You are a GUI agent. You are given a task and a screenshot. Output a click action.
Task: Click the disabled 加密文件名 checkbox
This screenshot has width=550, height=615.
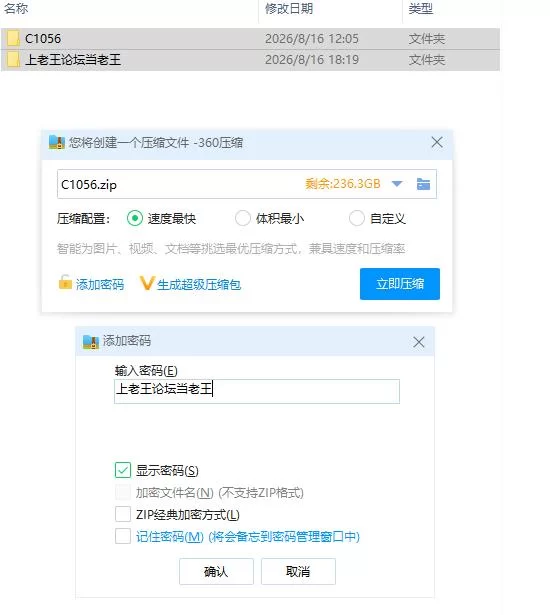tap(123, 492)
